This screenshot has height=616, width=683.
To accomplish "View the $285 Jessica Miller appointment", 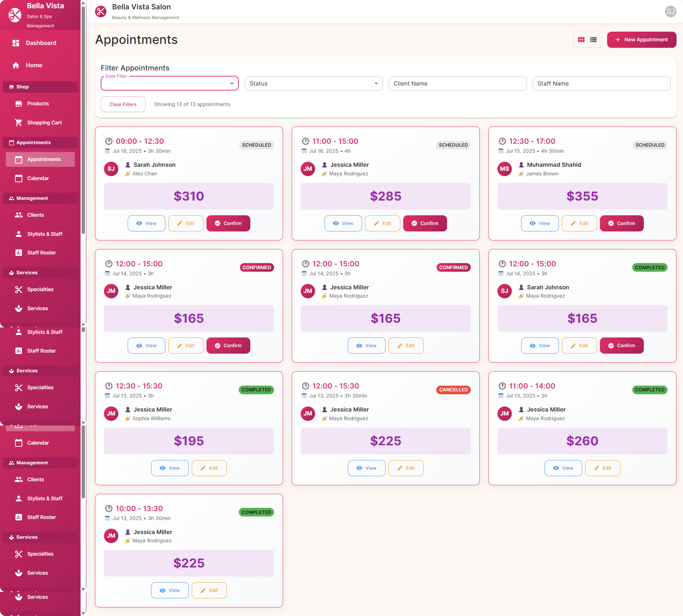I will pyautogui.click(x=343, y=223).
